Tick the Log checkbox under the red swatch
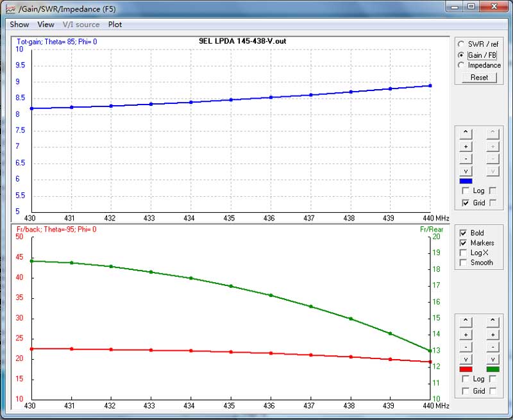The width and height of the screenshot is (513, 420). [x=466, y=379]
